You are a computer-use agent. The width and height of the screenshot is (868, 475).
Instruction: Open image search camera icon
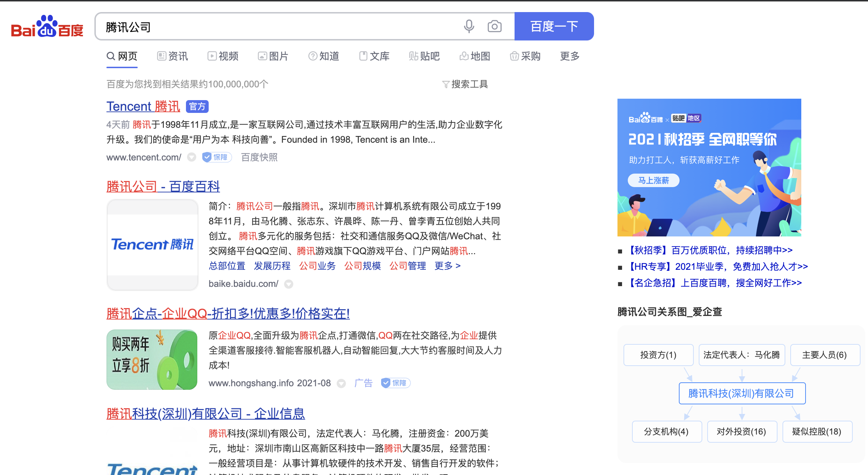tap(494, 26)
